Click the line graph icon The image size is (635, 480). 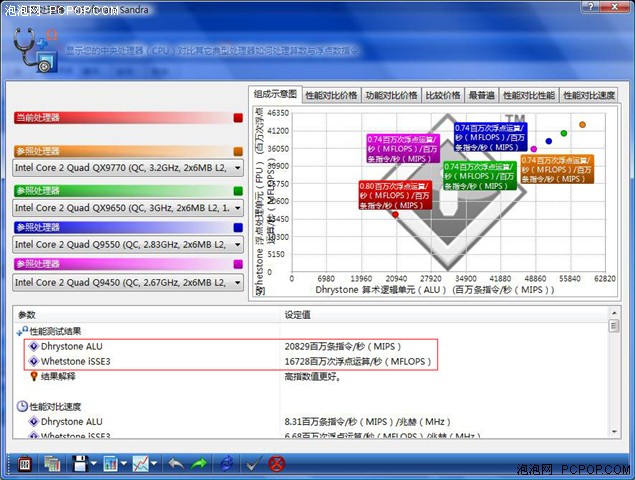tap(141, 463)
